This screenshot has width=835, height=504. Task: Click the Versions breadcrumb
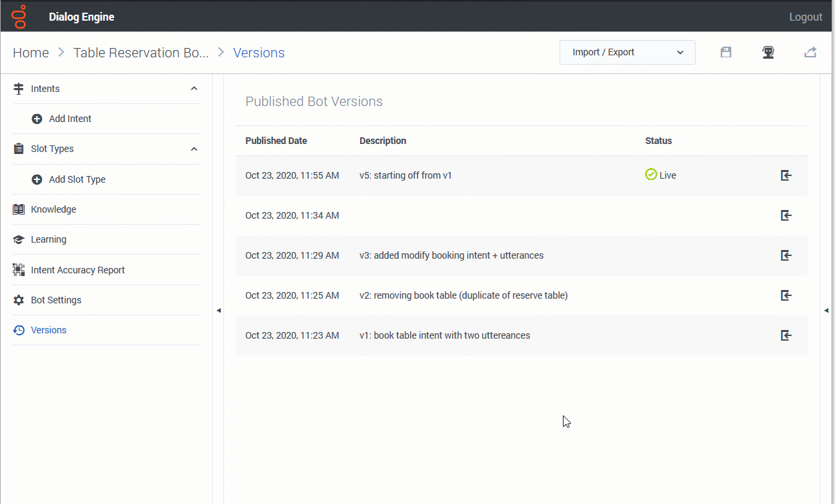[x=259, y=53]
